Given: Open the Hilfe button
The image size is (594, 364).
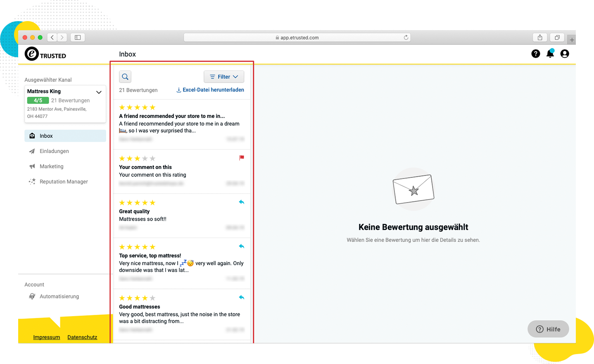Looking at the screenshot, I should tap(548, 329).
